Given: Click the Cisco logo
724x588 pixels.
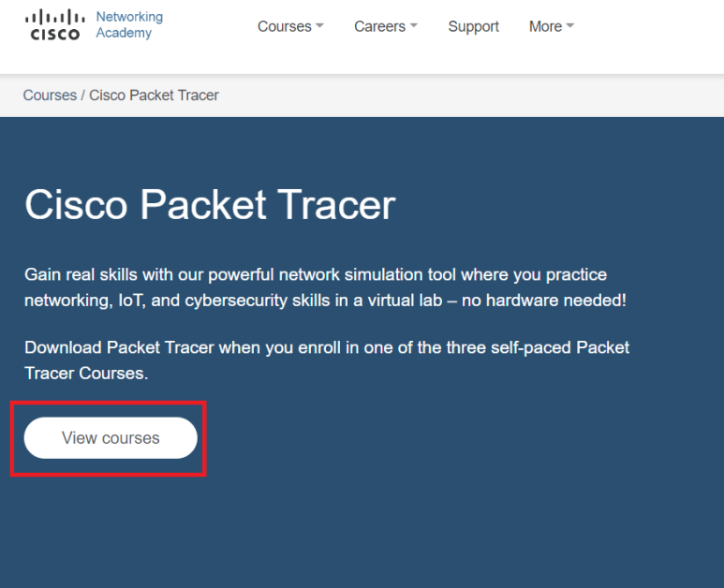Looking at the screenshot, I should tap(55, 24).
